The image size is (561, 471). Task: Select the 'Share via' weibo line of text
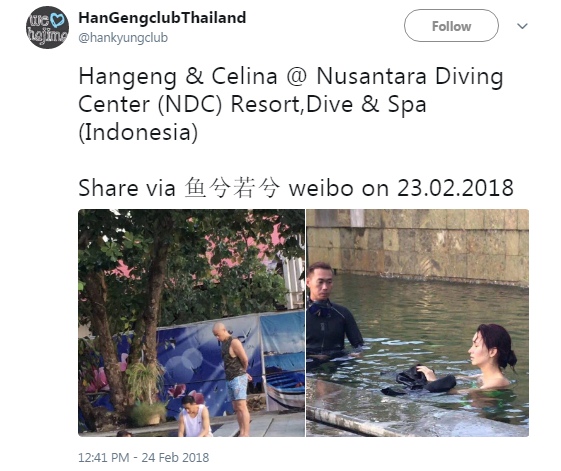296,188
